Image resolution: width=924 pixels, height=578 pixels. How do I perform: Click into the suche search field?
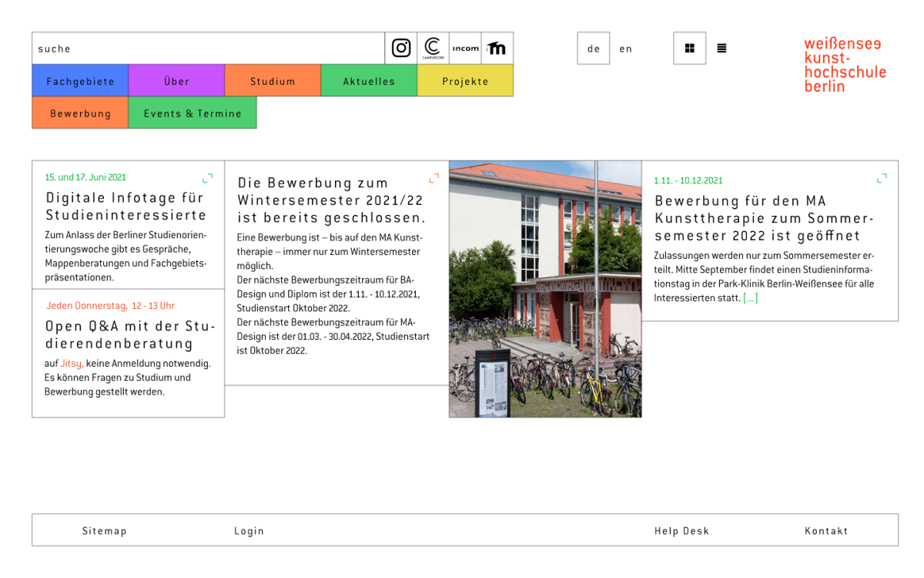(208, 49)
